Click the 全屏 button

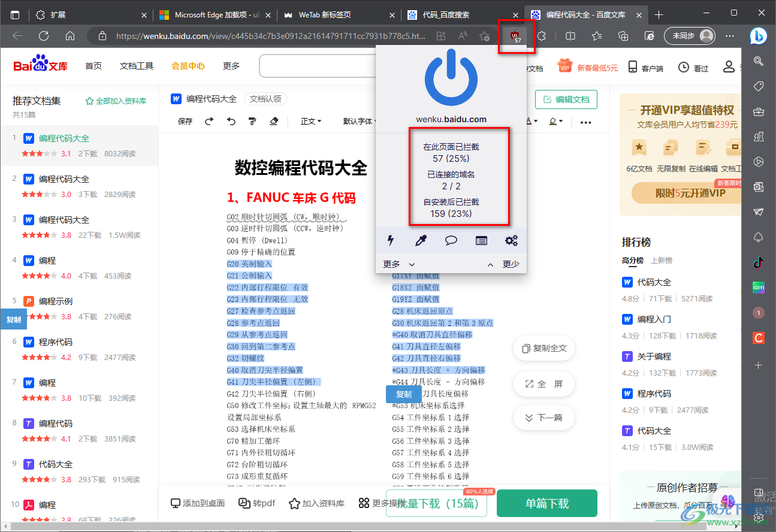(x=544, y=384)
